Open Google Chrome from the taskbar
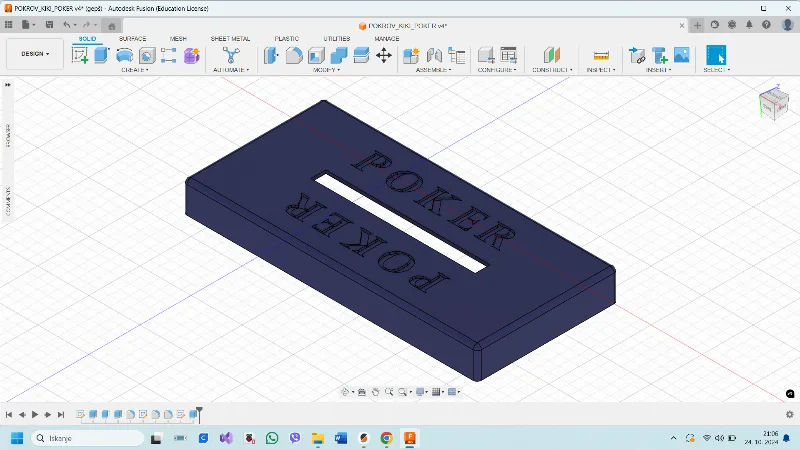800x450 pixels. [387, 438]
